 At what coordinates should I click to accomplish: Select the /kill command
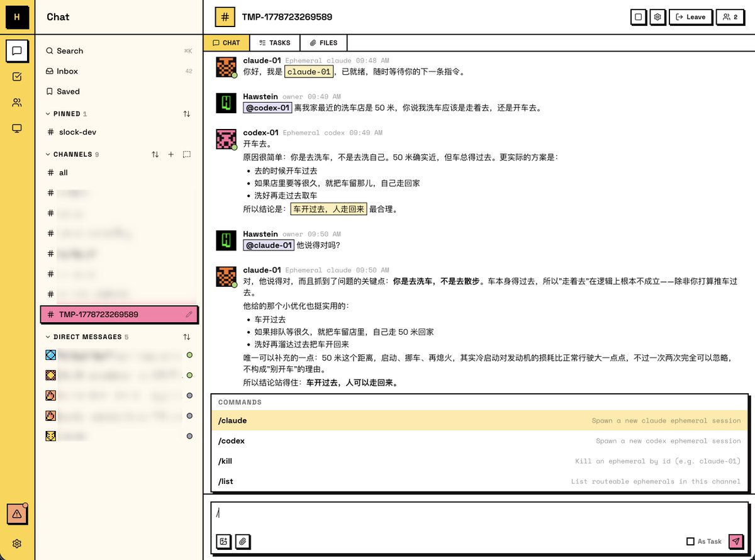coord(479,461)
